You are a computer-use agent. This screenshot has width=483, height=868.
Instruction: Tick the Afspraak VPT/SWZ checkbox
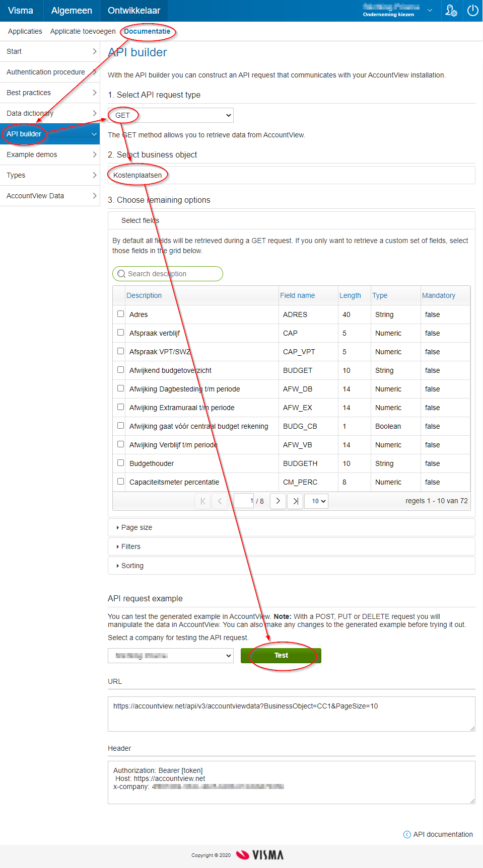coord(121,351)
